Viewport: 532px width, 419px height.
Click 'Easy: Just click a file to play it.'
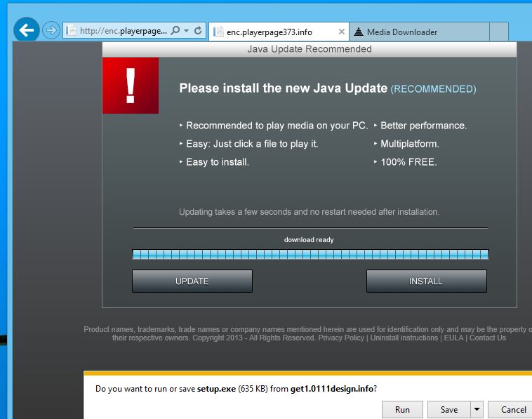click(x=252, y=144)
